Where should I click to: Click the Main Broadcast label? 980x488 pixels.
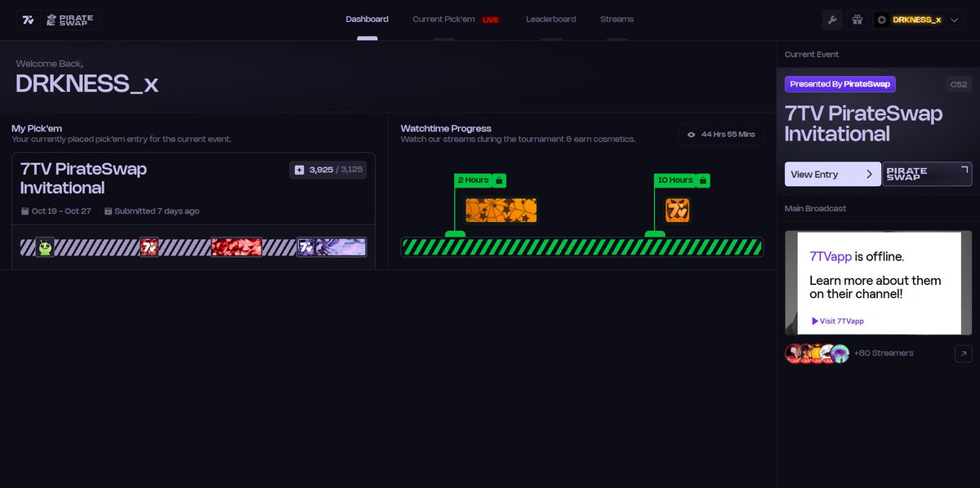pyautogui.click(x=815, y=208)
